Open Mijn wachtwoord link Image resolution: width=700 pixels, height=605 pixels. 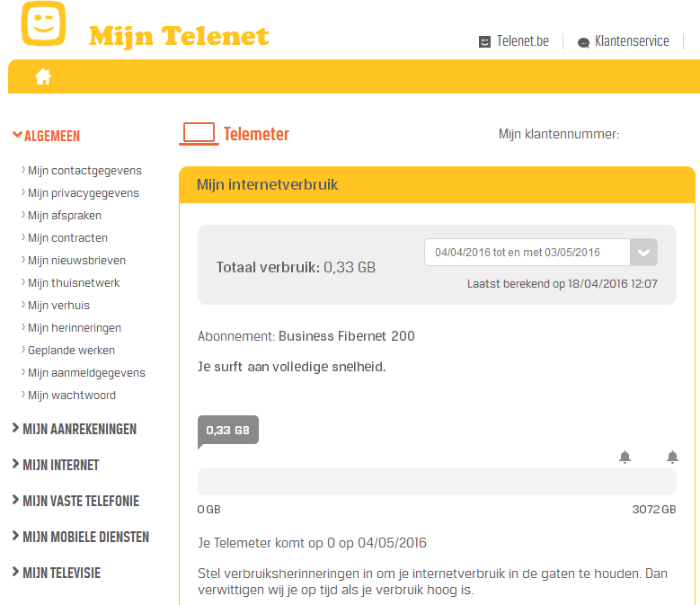click(72, 396)
